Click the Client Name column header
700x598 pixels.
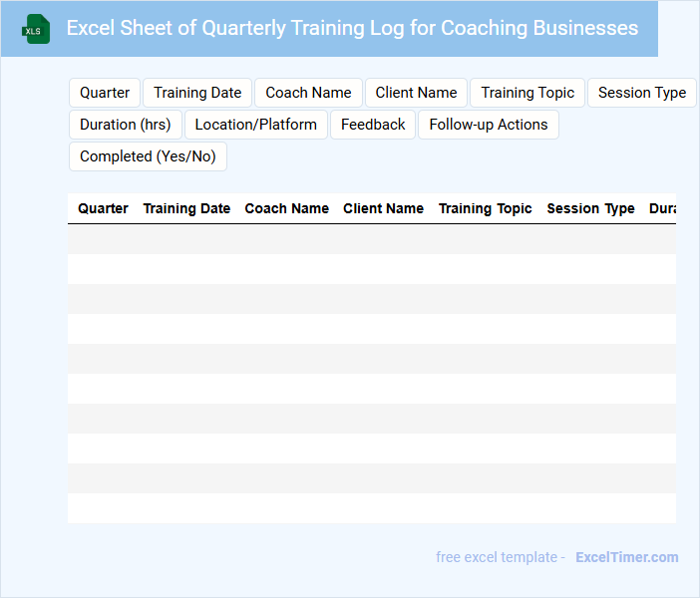click(x=383, y=208)
